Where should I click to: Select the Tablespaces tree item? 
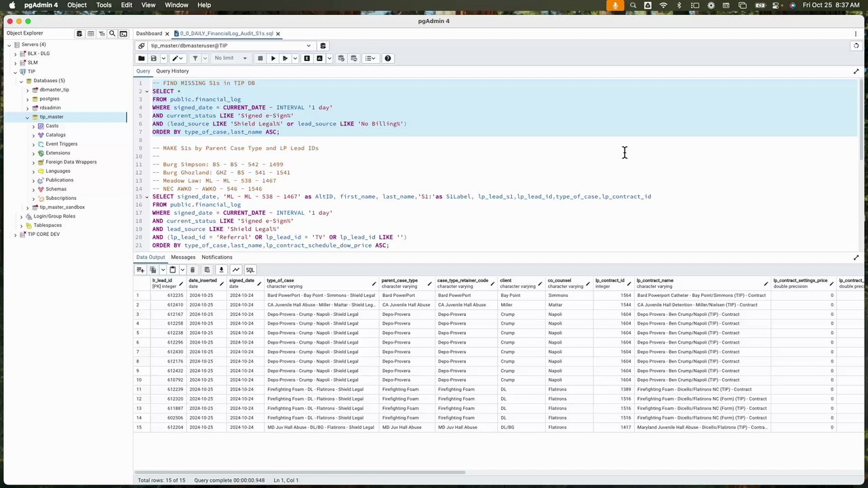[x=47, y=225]
